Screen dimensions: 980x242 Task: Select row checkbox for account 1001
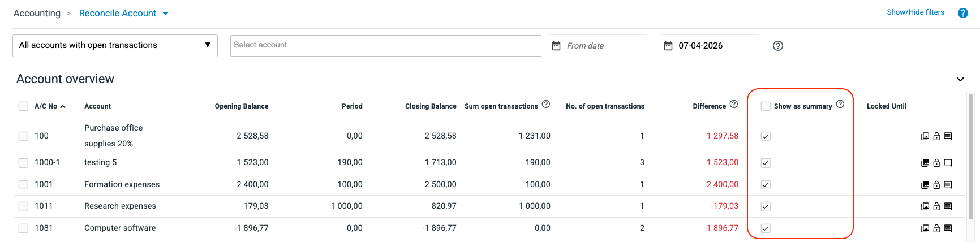[x=23, y=185]
